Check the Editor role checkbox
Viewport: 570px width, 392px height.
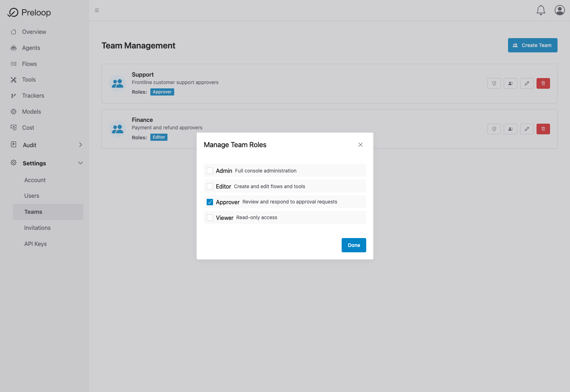pyautogui.click(x=210, y=186)
